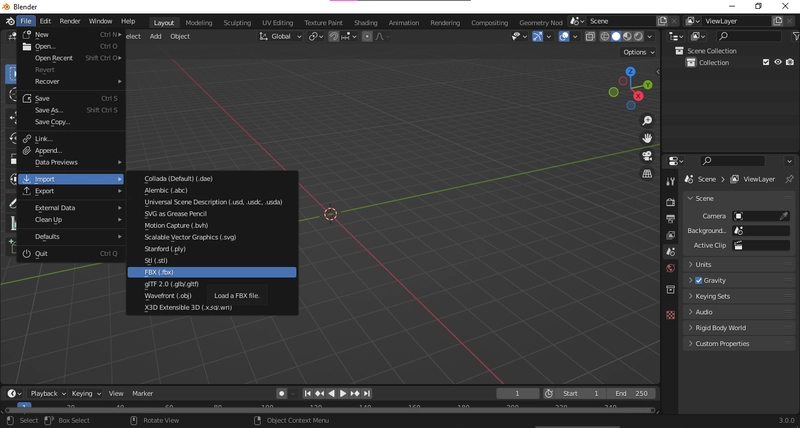Open viewport Options dropdown

pyautogui.click(x=638, y=52)
